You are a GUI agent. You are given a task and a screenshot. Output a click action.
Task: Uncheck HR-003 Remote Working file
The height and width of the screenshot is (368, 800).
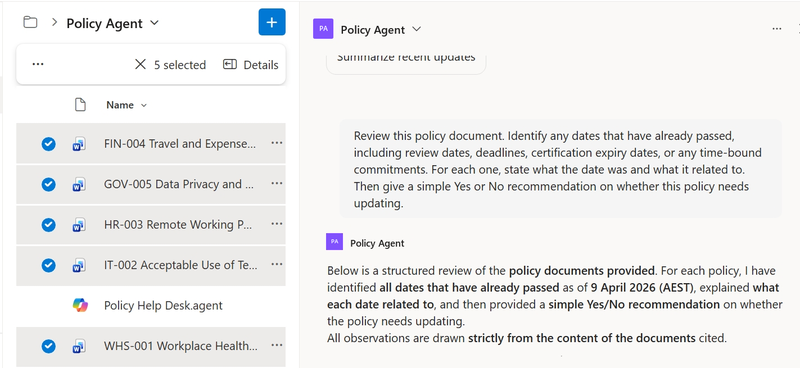[x=48, y=225]
